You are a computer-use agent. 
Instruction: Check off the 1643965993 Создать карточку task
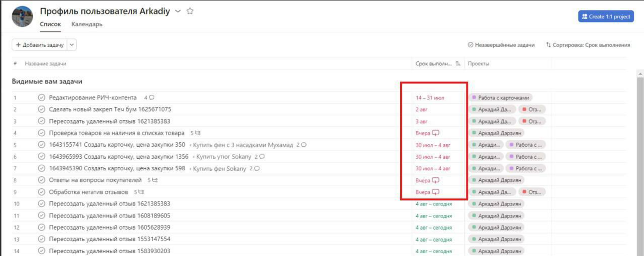pos(41,157)
